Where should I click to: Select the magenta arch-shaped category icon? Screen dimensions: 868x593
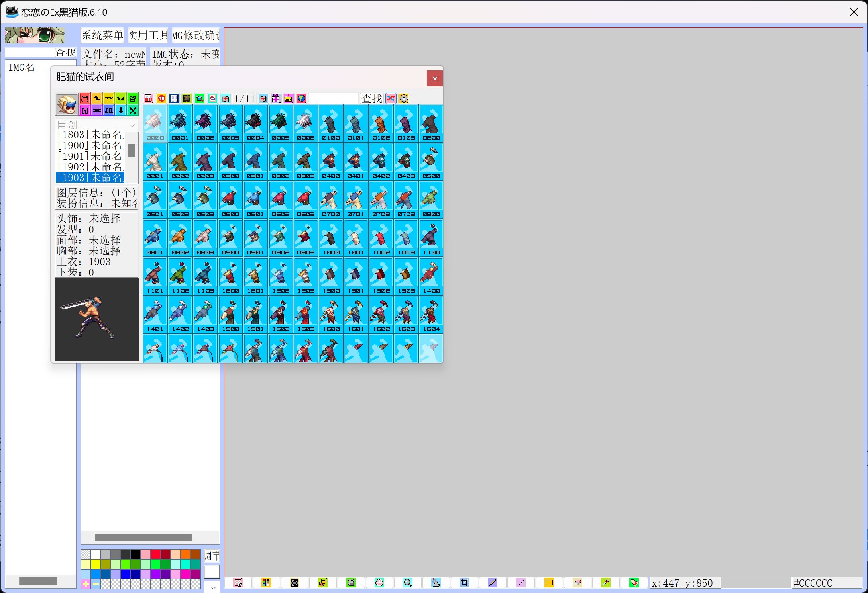click(x=85, y=110)
